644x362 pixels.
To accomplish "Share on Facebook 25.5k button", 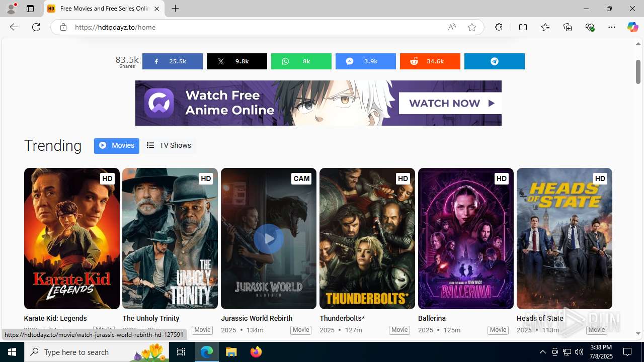I will [173, 61].
